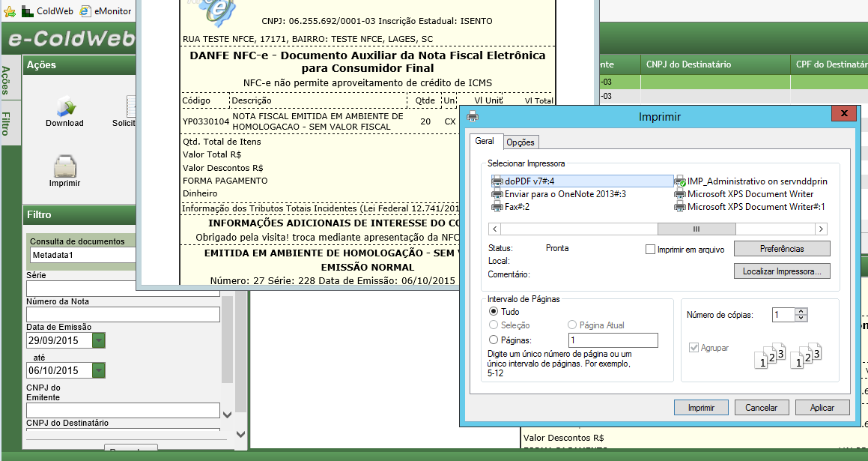The width and height of the screenshot is (868, 461).
Task: Increase the número de cópias value
Action: coord(801,311)
